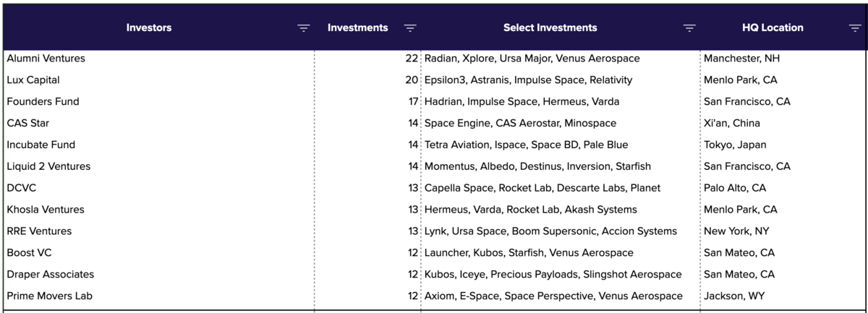Sort by the HQ Location header text
868x313 pixels.
pyautogui.click(x=773, y=27)
